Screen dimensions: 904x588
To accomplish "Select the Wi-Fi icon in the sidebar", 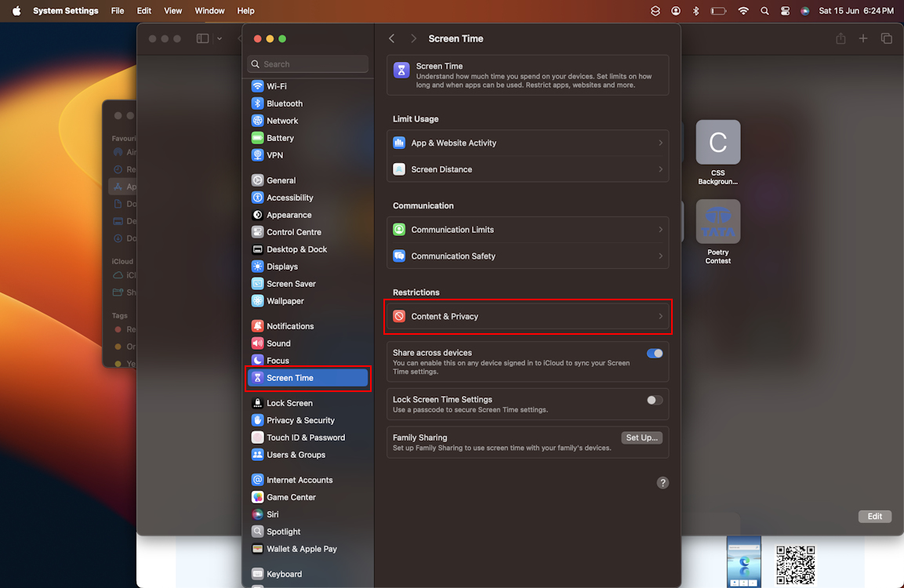I will point(257,85).
